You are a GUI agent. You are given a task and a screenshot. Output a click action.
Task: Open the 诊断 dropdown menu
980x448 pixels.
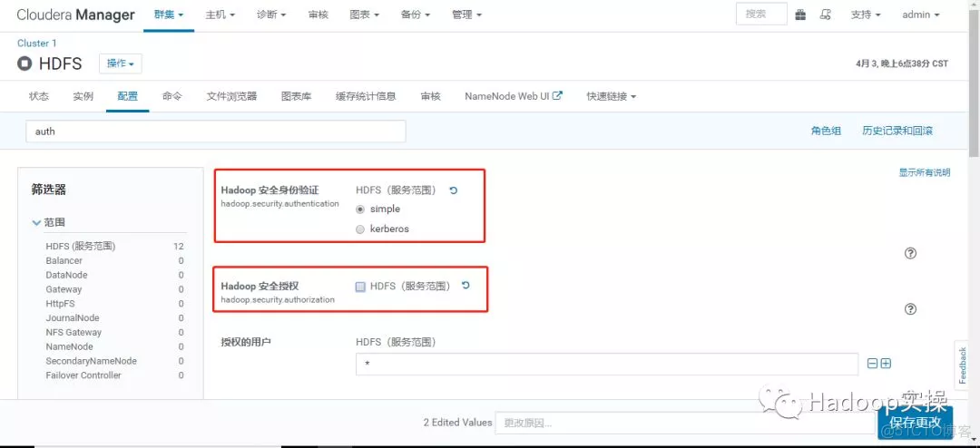pos(271,15)
